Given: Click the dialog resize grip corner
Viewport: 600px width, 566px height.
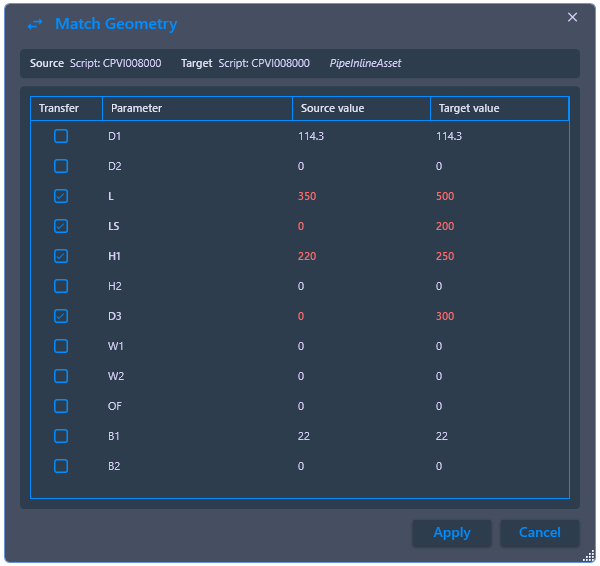Looking at the screenshot, I should 590,557.
